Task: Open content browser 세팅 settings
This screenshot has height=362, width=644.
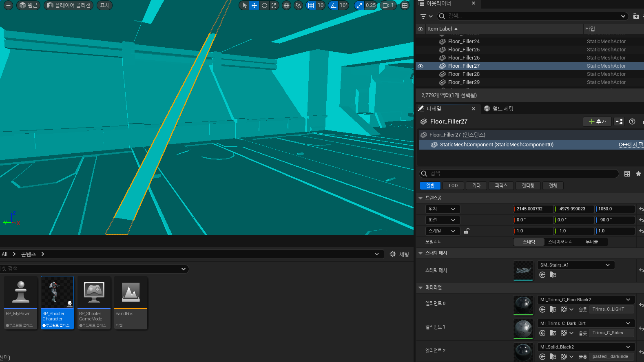Action: coord(399,254)
